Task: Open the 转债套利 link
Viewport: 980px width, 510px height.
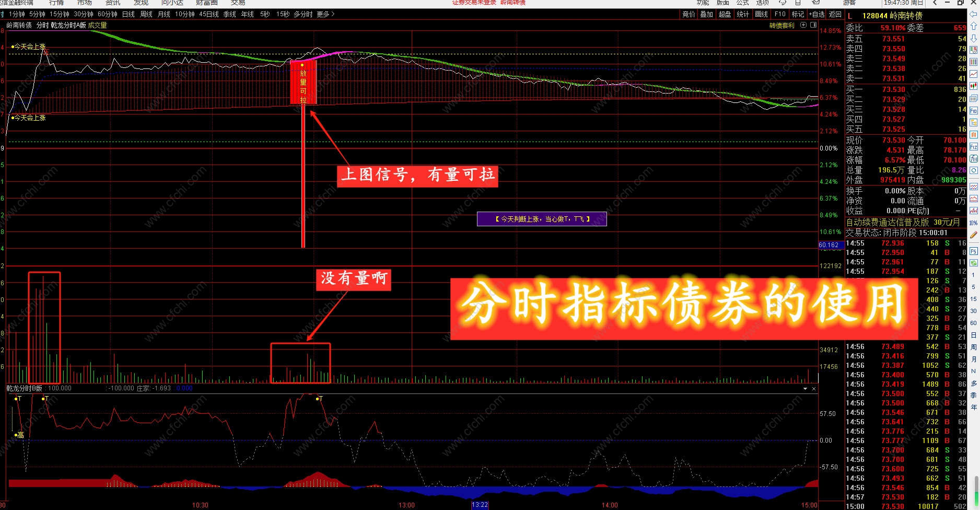Action: 782,25
